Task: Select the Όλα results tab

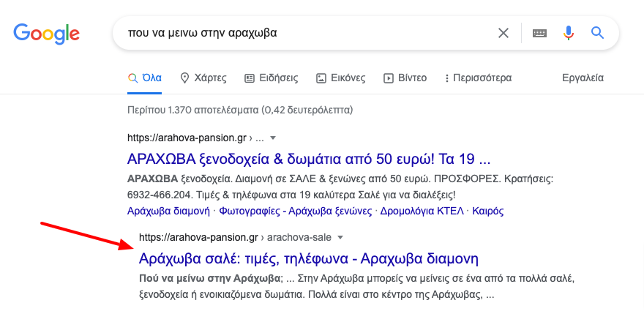Action: tap(145, 78)
